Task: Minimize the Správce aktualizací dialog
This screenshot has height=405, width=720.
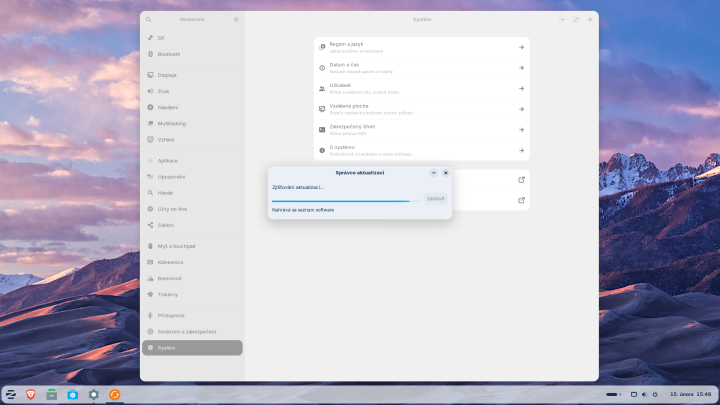Action: [x=433, y=173]
